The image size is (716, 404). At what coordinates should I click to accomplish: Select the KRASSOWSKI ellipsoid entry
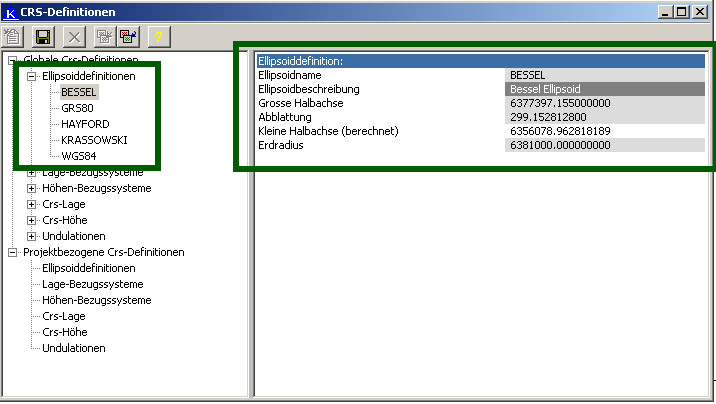pos(94,140)
